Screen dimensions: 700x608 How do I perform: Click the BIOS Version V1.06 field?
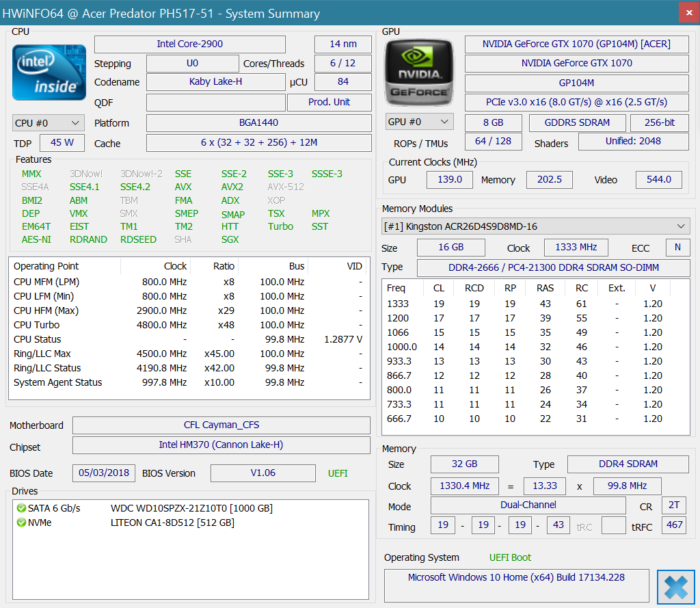tap(262, 473)
